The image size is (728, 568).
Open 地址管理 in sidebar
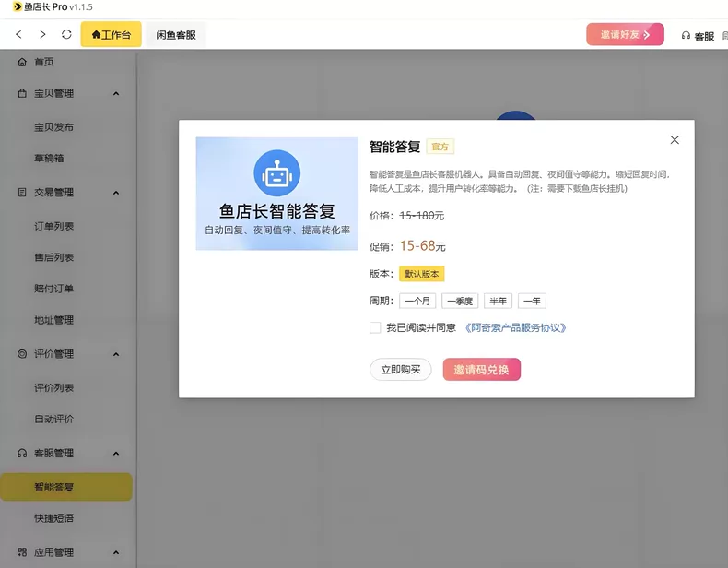click(53, 320)
